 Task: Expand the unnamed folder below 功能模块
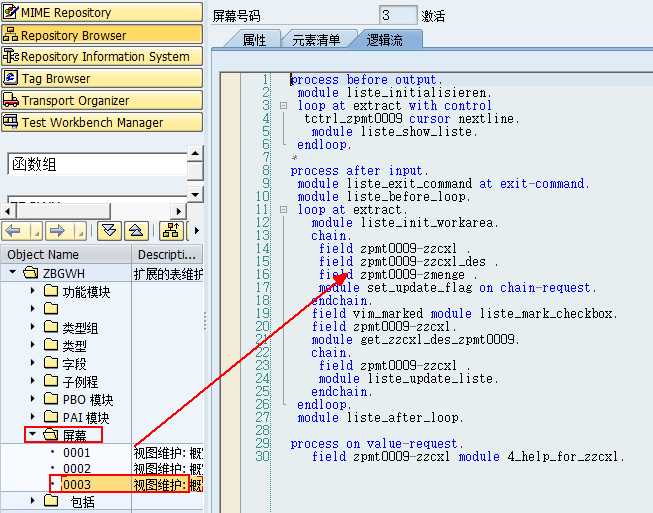[33, 309]
